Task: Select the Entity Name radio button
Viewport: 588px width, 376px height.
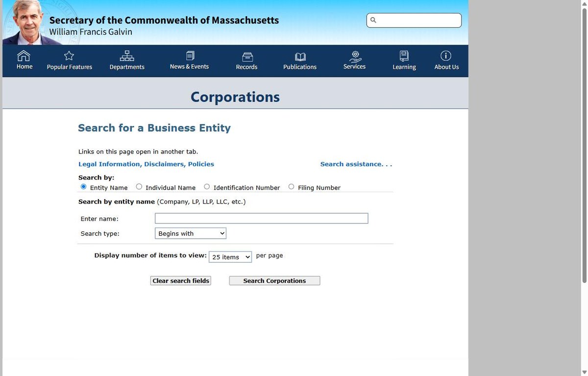Action: click(x=83, y=187)
